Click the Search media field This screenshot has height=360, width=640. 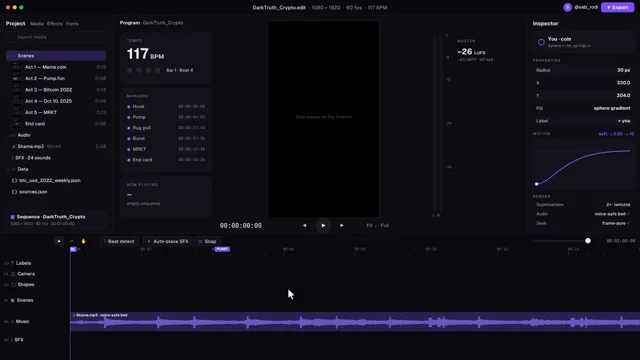(56, 37)
